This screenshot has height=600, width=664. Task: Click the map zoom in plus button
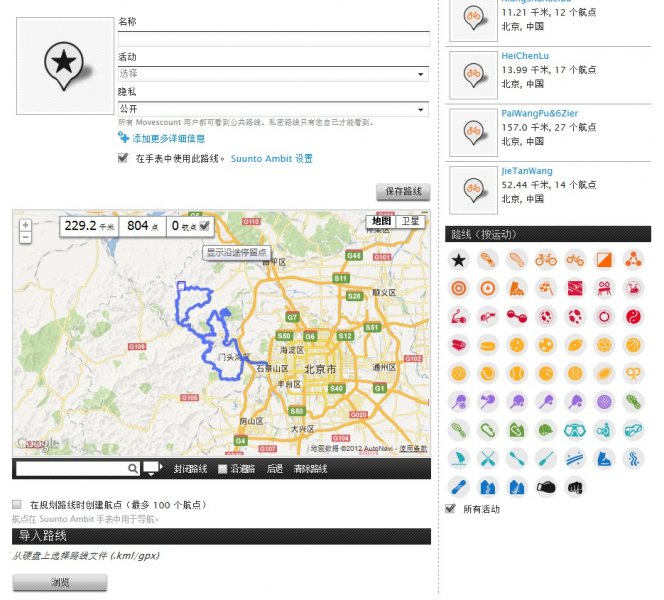[25, 225]
